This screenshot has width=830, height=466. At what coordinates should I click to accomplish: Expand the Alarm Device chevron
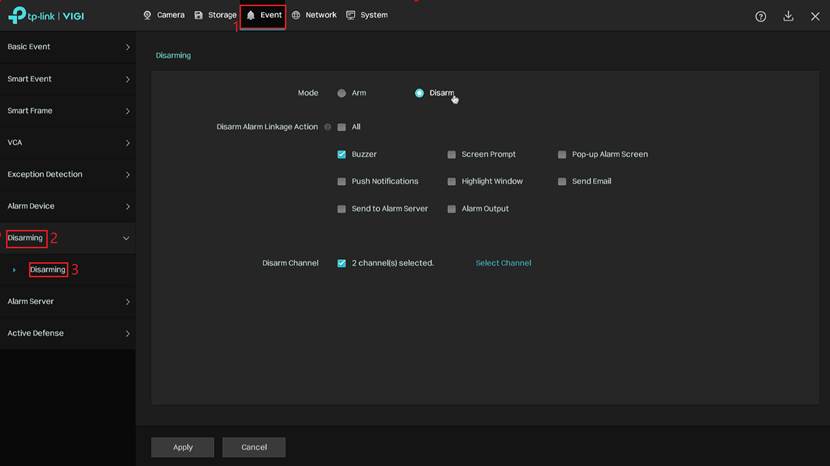[128, 207]
